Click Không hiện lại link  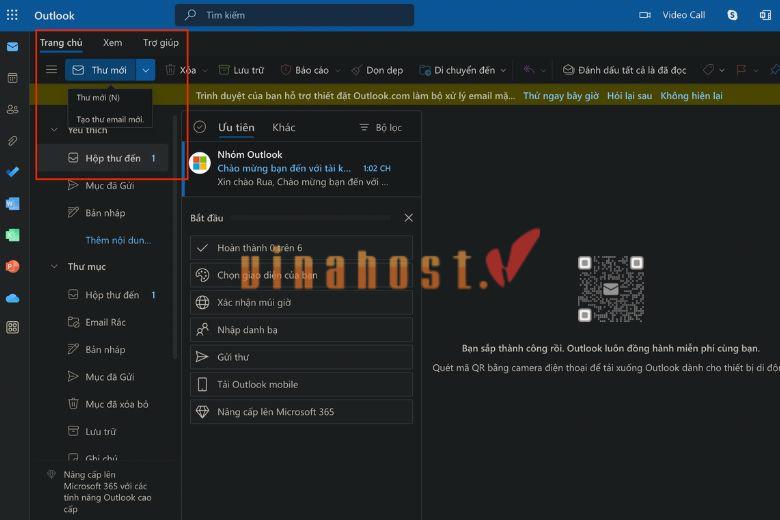691,96
